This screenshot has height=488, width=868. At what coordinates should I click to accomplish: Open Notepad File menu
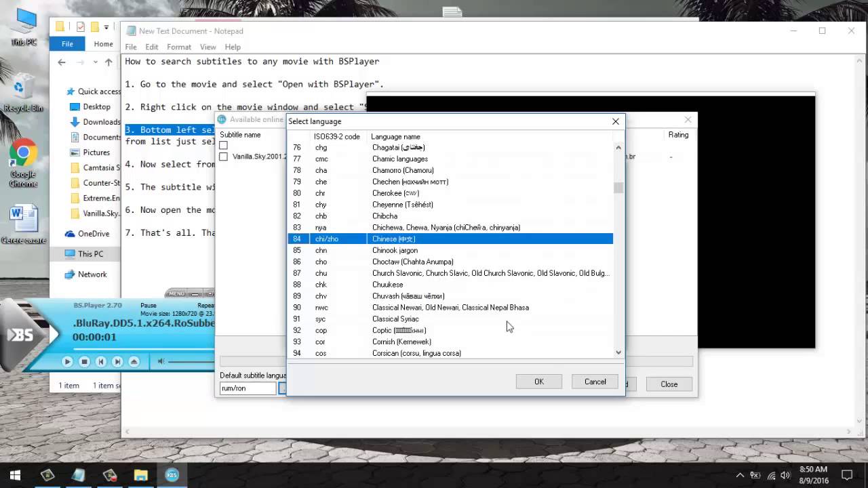[131, 47]
